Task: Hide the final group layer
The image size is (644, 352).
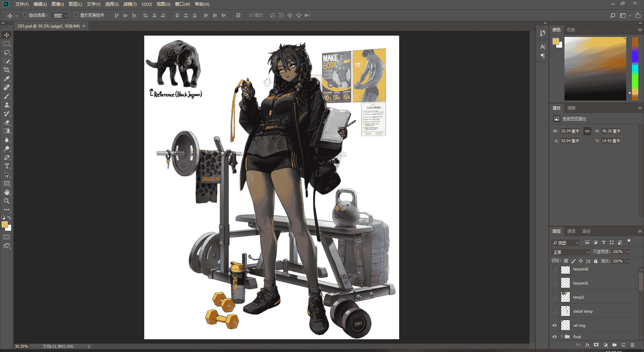Action: click(554, 337)
